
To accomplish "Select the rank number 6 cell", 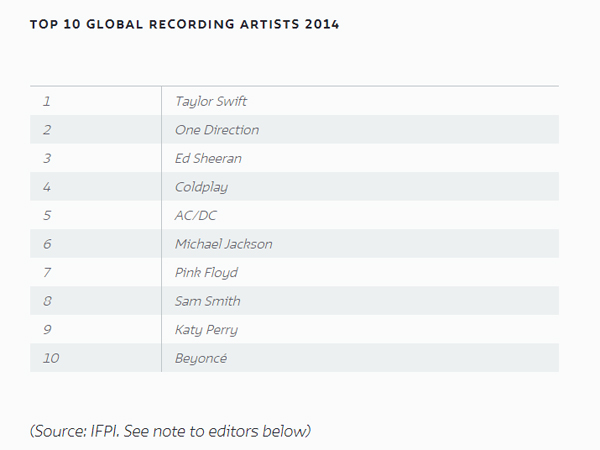I will pyautogui.click(x=47, y=244).
